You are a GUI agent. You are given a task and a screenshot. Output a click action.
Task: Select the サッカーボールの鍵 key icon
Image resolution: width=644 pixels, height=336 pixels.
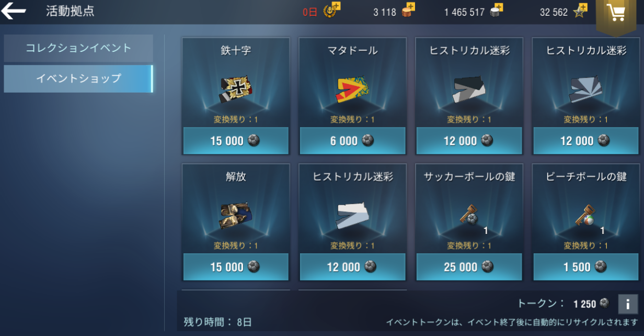[468, 215]
